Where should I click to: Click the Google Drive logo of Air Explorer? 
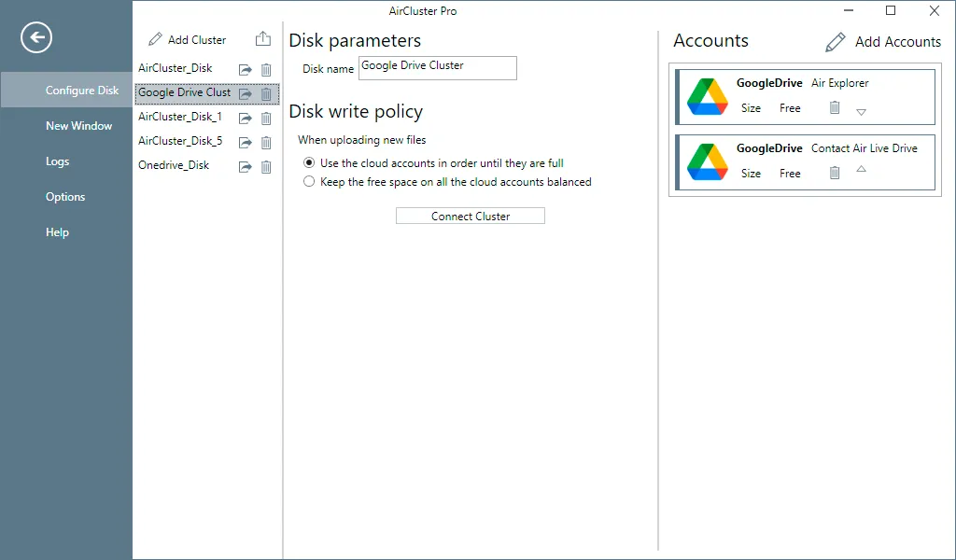coord(708,97)
